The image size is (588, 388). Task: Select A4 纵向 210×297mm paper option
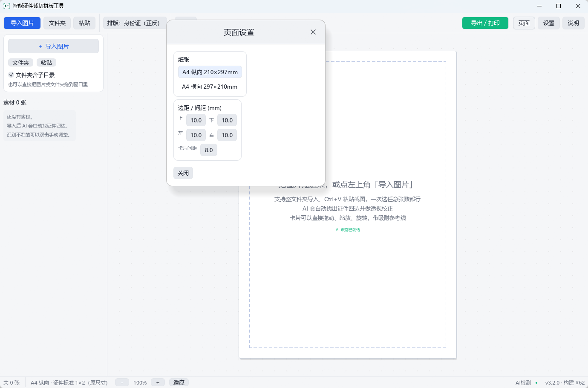[x=210, y=72]
